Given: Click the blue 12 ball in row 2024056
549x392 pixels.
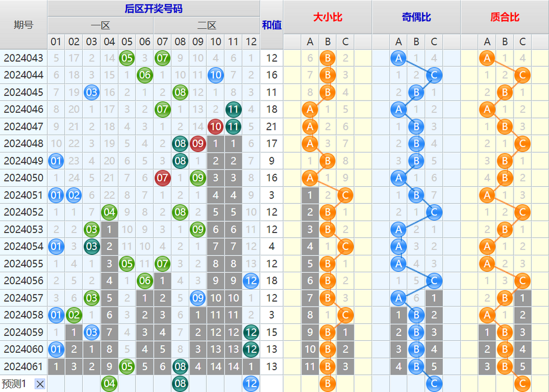Looking at the screenshot, I should pos(251,281).
